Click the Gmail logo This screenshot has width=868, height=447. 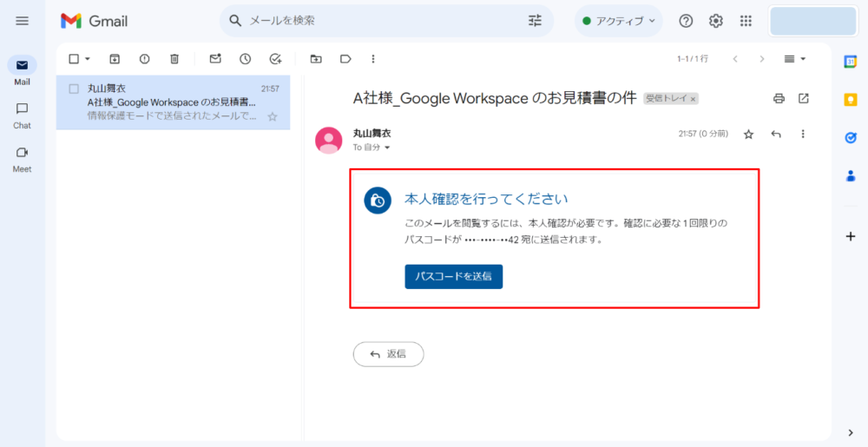click(x=94, y=21)
